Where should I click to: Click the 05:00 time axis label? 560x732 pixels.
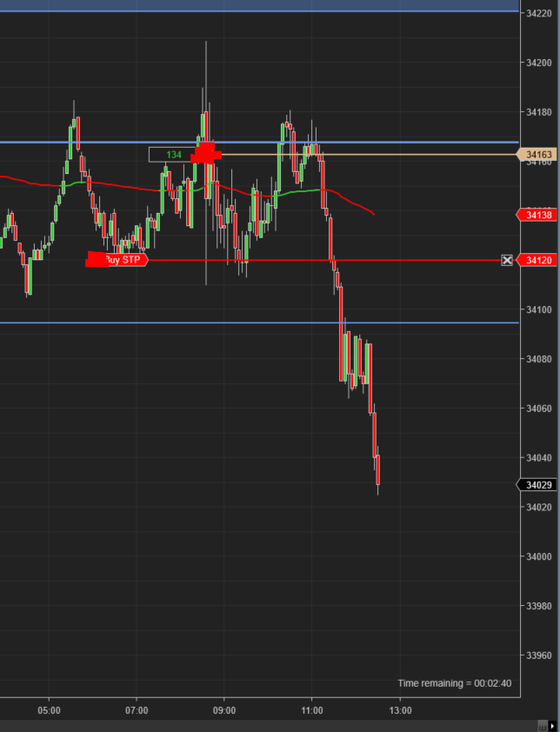point(50,709)
